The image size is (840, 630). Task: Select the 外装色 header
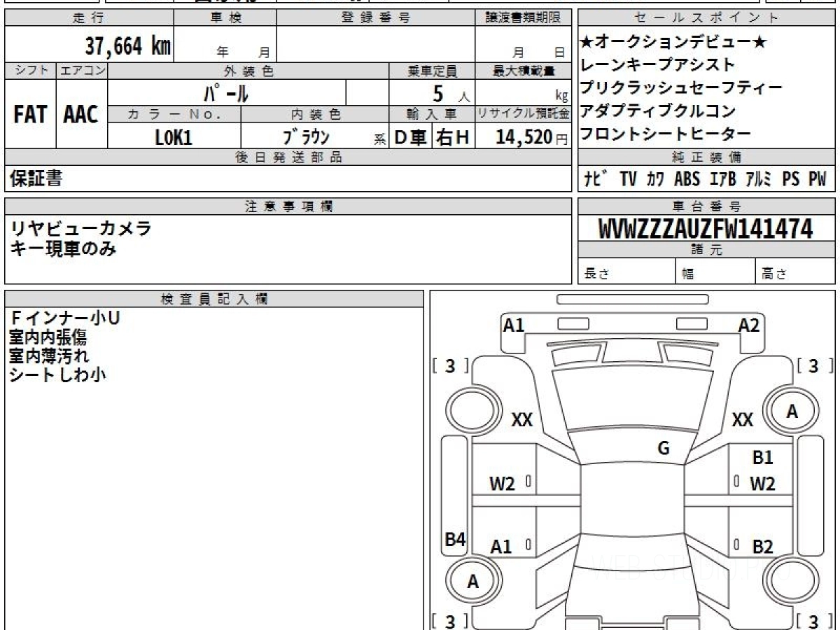248,71
